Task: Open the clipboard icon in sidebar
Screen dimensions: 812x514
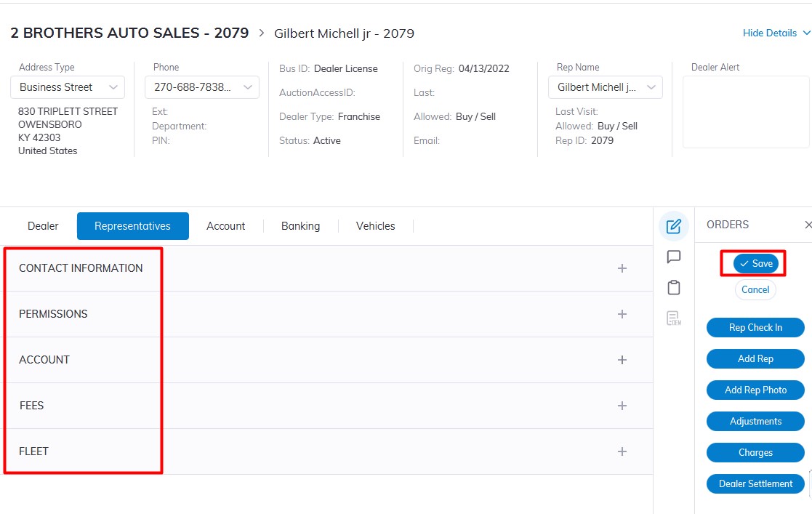Action: (x=673, y=287)
